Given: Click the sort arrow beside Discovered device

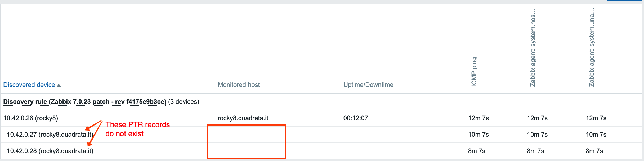Looking at the screenshot, I should (59, 85).
